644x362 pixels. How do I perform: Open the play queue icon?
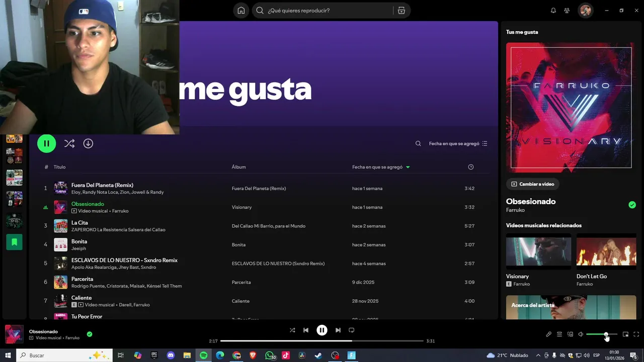[559, 334]
